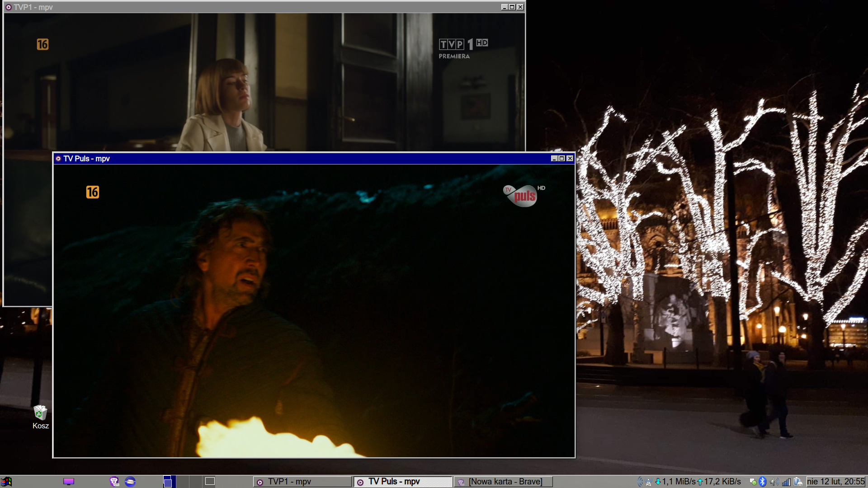Maximize the TVP1 - mpv window
Viewport: 868px width, 488px height.
point(512,7)
